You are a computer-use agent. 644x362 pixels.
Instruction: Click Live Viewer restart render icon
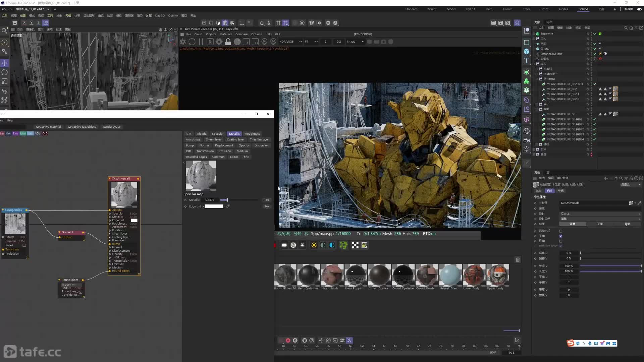pos(192,42)
